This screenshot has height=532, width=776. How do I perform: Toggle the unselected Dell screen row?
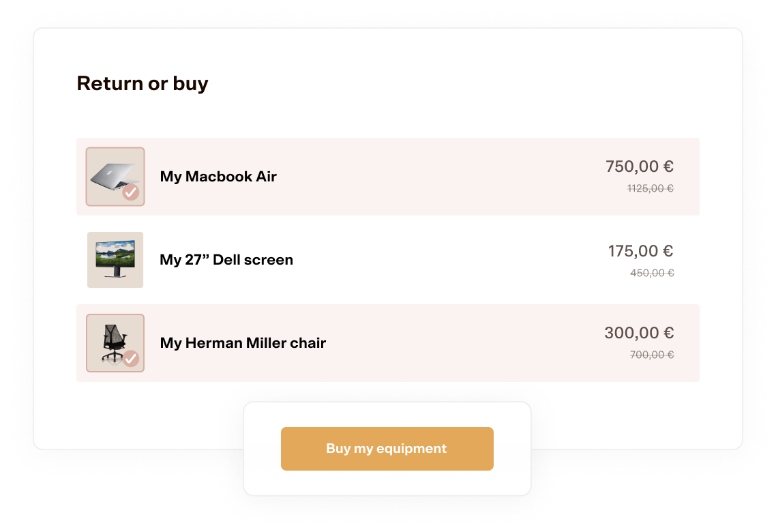point(388,260)
